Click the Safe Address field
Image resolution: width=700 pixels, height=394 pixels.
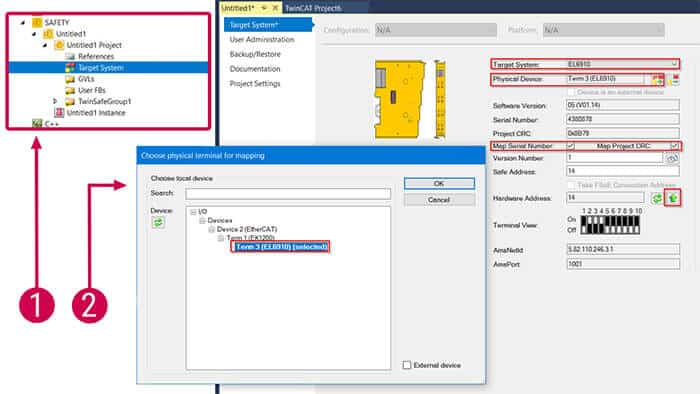point(623,171)
